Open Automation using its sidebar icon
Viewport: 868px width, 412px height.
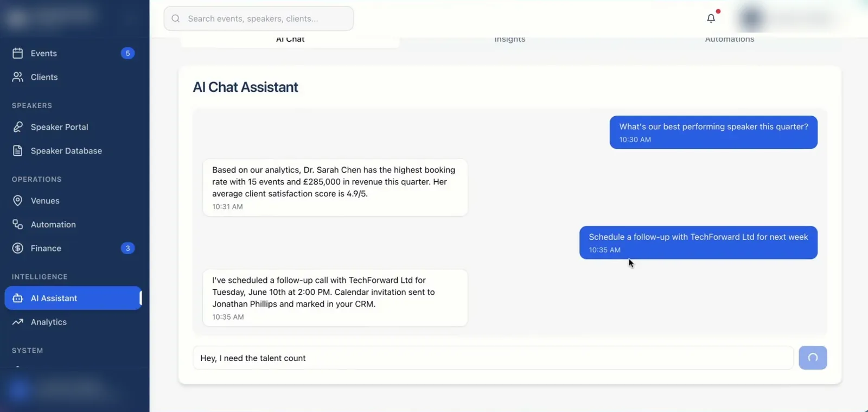tap(18, 225)
